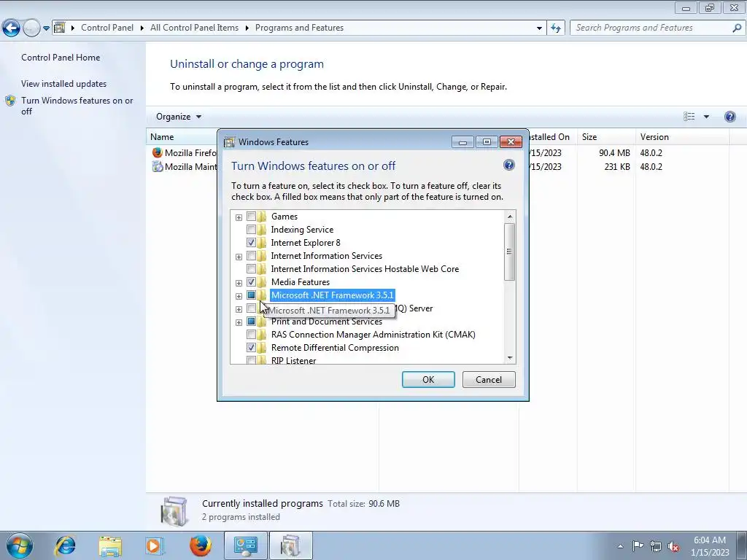
Task: Launch Internet Explorer from taskbar
Action: (x=65, y=545)
